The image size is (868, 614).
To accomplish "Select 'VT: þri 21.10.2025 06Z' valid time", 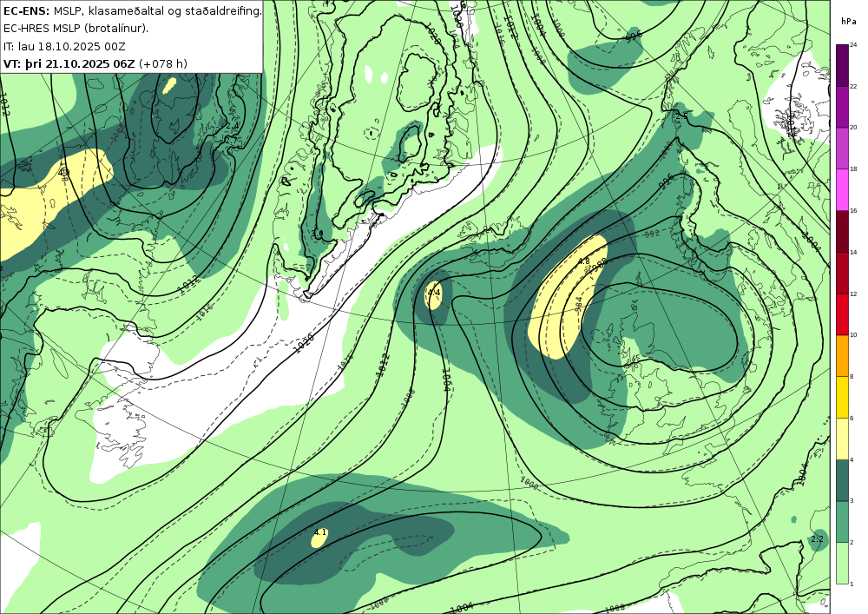I will click(x=69, y=63).
